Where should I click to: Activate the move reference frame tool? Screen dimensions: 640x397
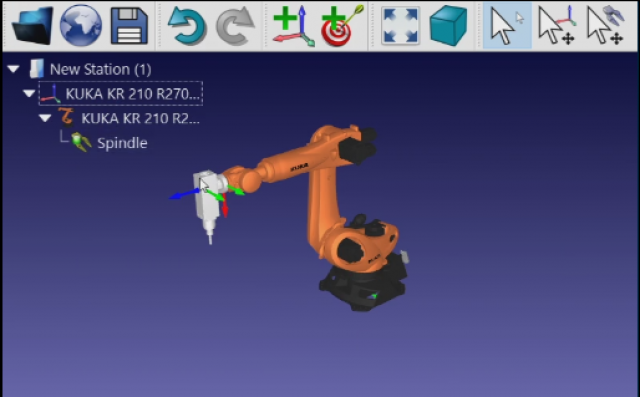click(557, 26)
